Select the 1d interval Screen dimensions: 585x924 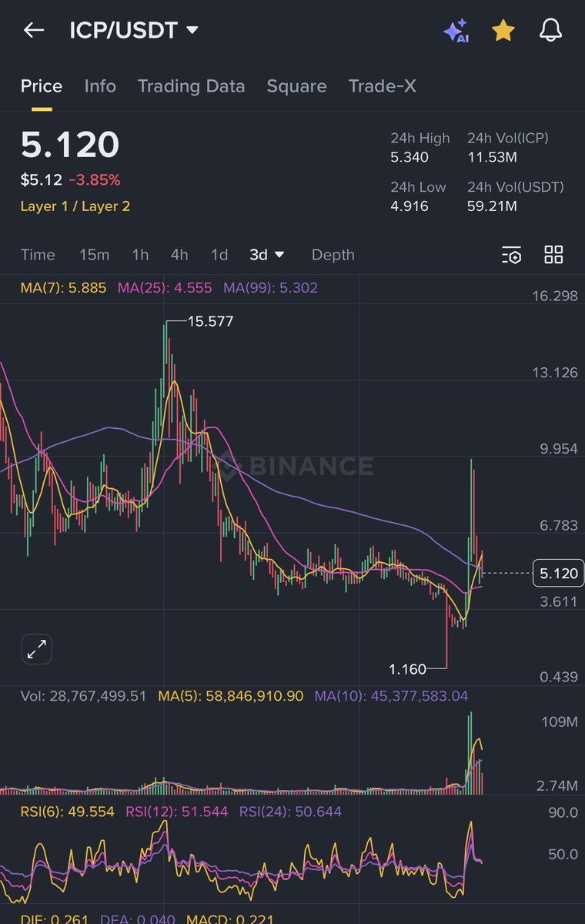point(219,255)
